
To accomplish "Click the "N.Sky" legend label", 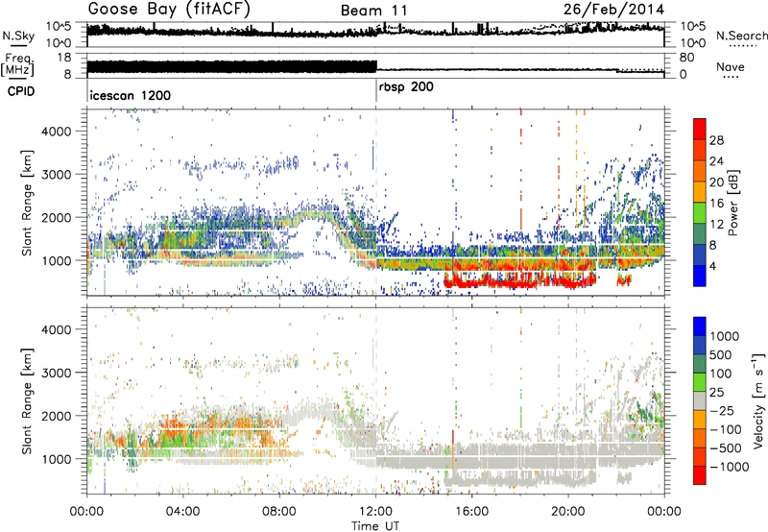I will click(x=18, y=36).
